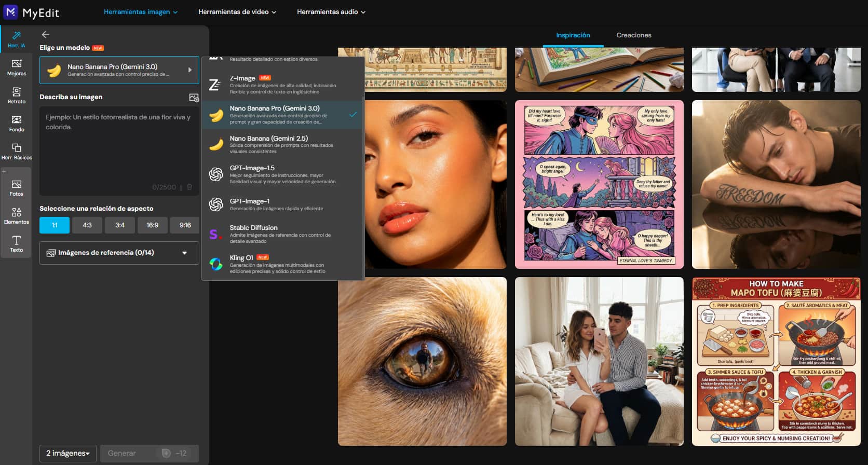Open the How to Make Mapo Tofu image
Image resolution: width=868 pixels, height=465 pixels.
776,362
